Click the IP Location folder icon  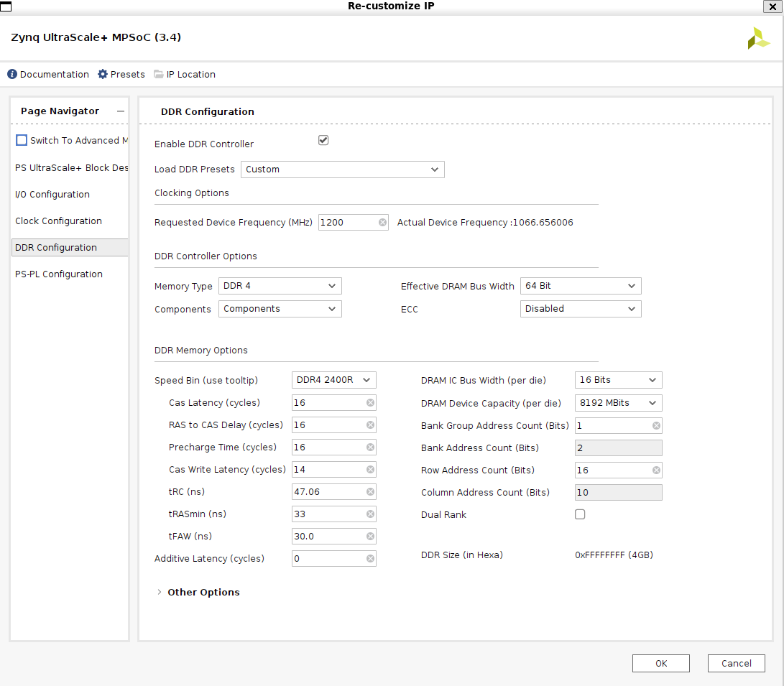click(x=159, y=74)
